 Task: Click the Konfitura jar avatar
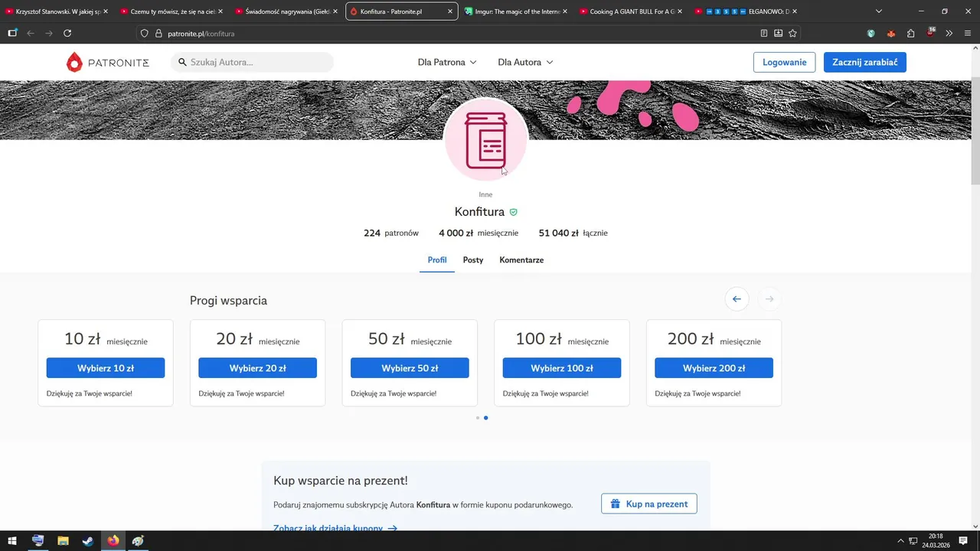click(x=485, y=140)
